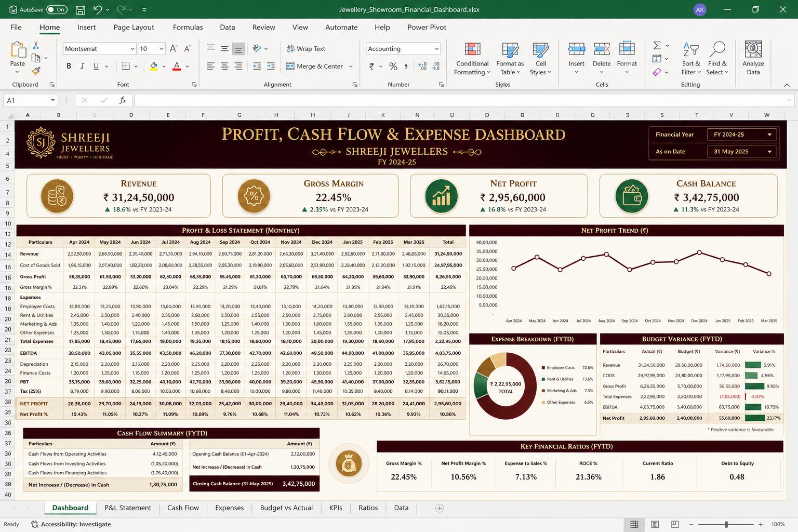The image size is (798, 532).
Task: Apply Italic formatting
Action: coord(82,66)
